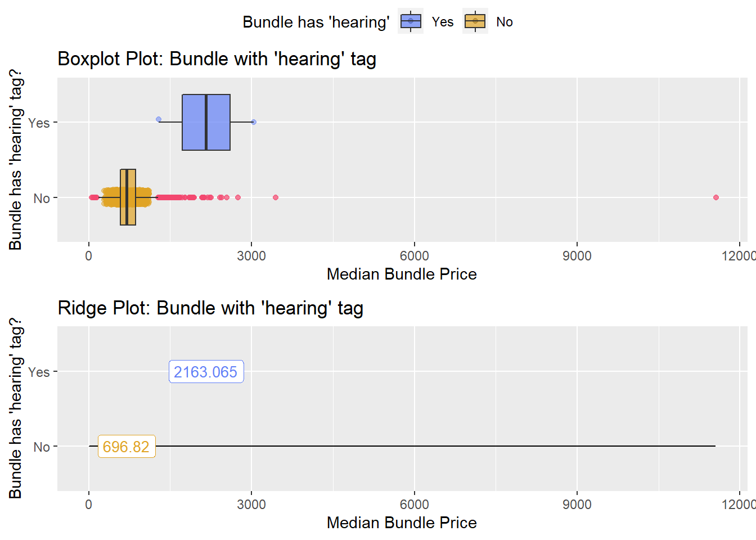Click the blue 'Yes' legend boxplot key
This screenshot has height=540, width=756.
click(411, 21)
